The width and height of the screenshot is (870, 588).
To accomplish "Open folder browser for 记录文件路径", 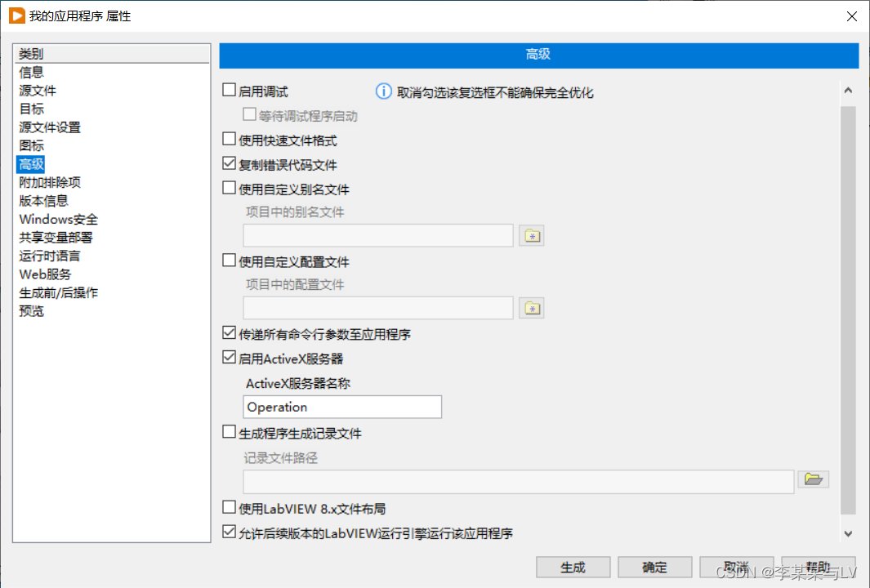I will pyautogui.click(x=813, y=481).
